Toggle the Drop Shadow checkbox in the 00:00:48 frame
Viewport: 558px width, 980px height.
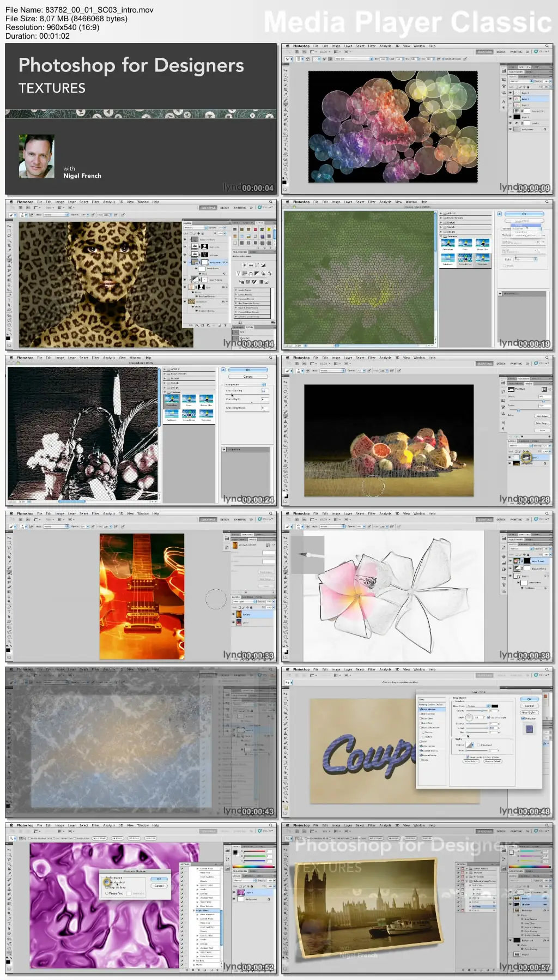coord(420,709)
